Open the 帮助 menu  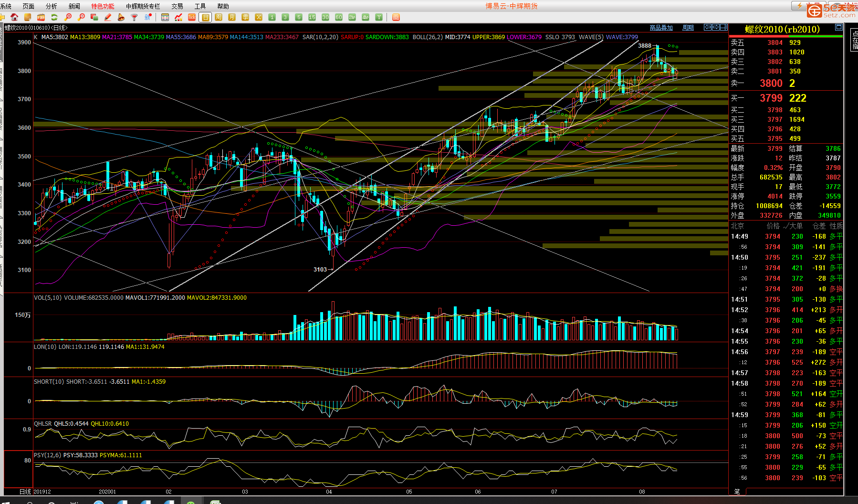point(223,6)
